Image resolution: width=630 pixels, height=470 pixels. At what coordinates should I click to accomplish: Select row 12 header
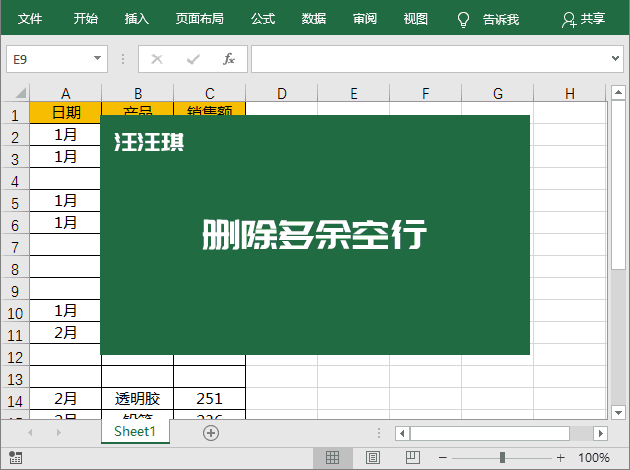pyautogui.click(x=15, y=357)
